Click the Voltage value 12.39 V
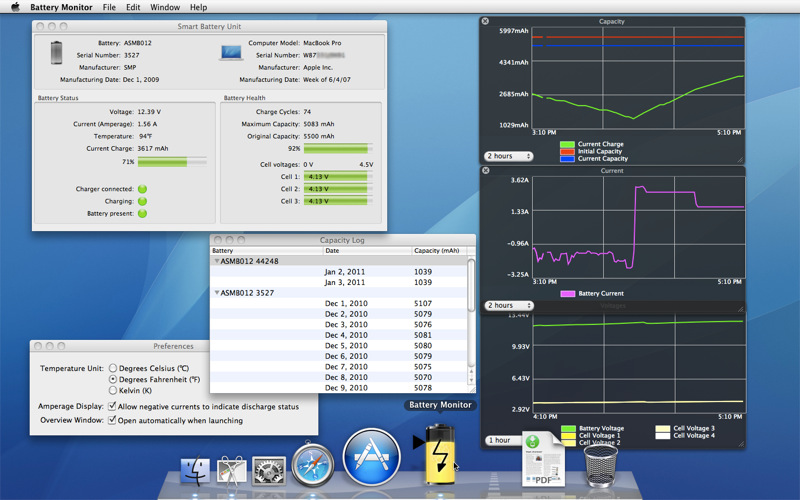The image size is (800, 500). 149,112
